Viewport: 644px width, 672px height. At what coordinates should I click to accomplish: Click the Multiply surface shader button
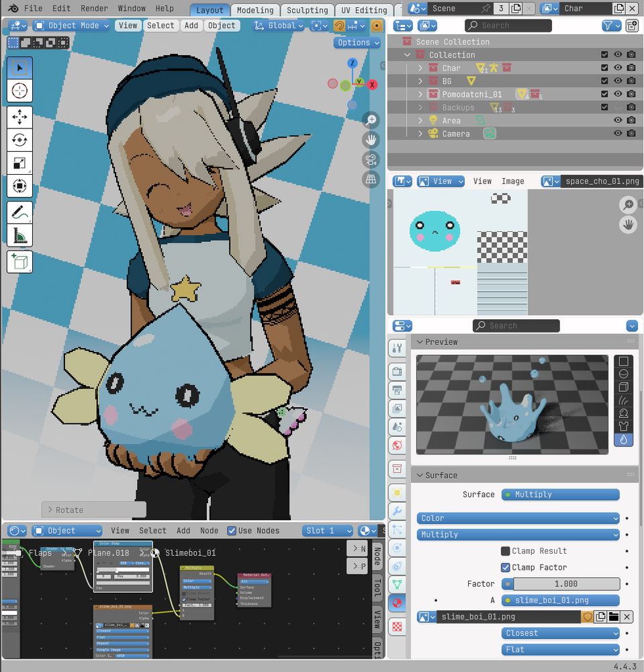click(x=561, y=495)
